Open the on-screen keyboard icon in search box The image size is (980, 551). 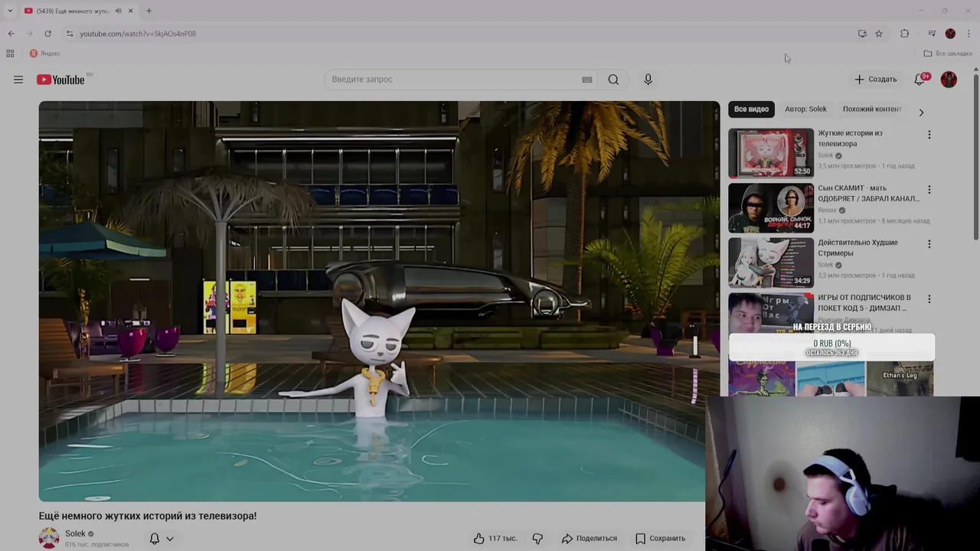tap(587, 80)
